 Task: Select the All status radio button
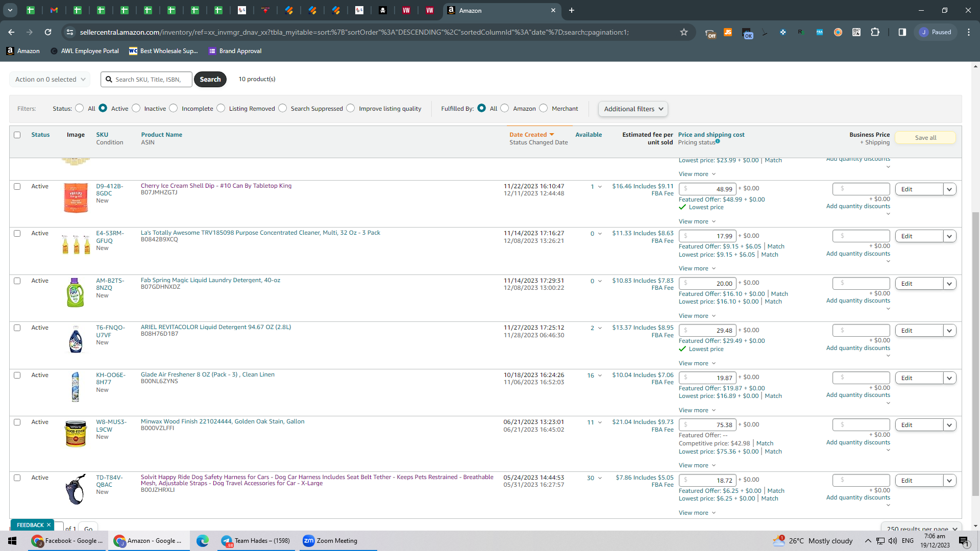(79, 108)
